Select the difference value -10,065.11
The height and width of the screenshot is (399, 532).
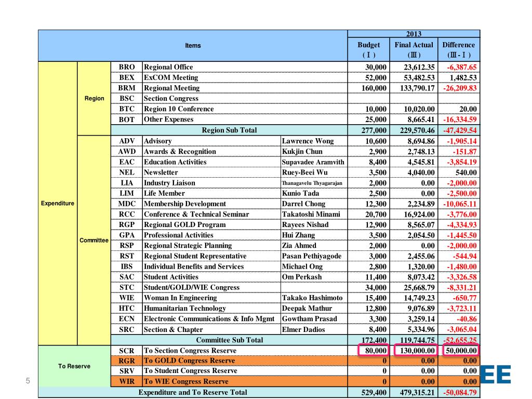click(459, 204)
